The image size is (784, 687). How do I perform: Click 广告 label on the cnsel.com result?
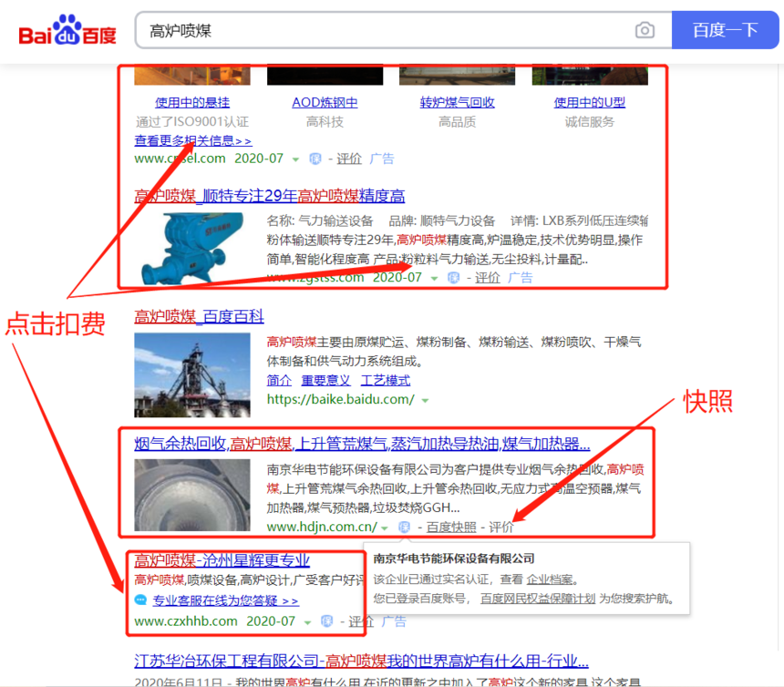coord(382,159)
